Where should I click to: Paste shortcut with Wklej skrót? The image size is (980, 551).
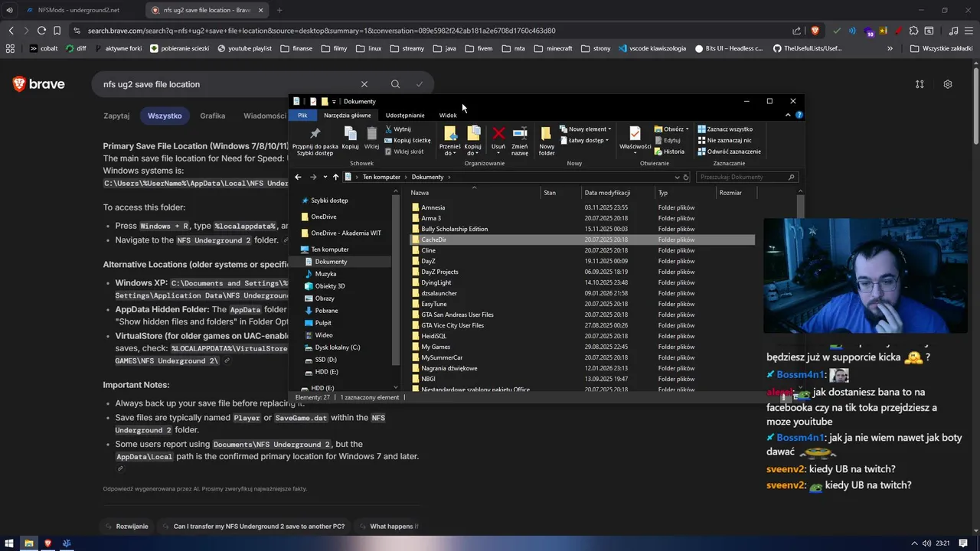tap(403, 152)
